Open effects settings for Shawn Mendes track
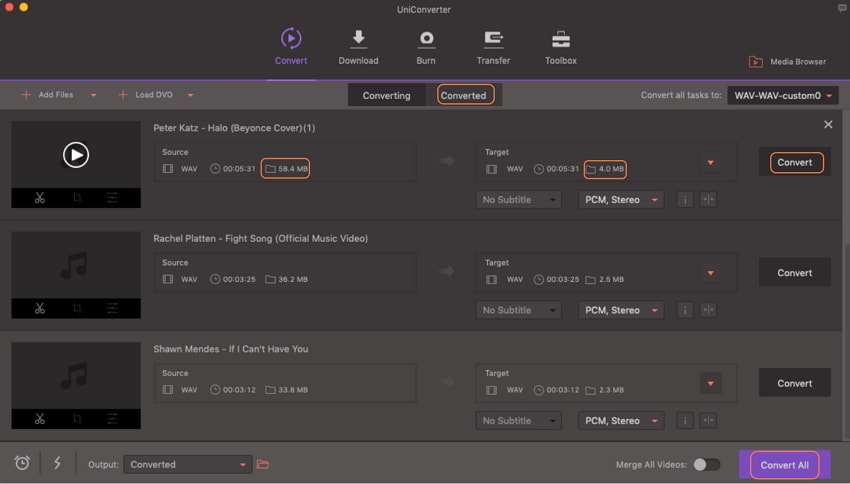850x484 pixels. click(x=112, y=419)
